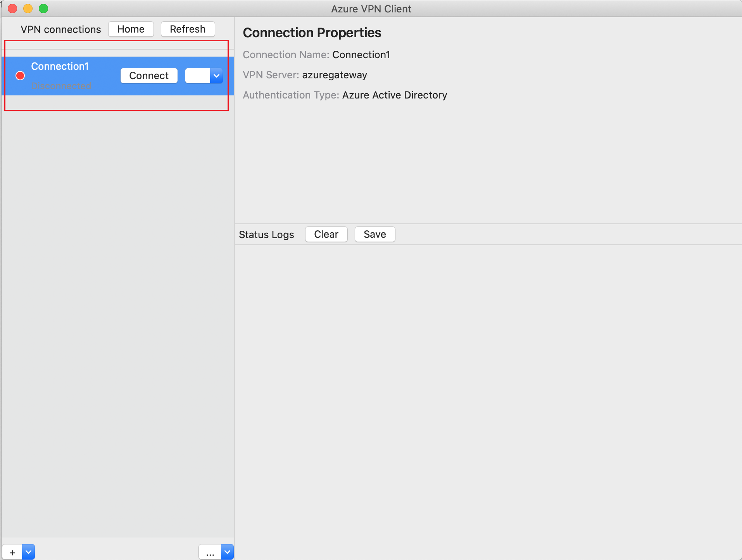Click the red disconnected status indicator

20,76
